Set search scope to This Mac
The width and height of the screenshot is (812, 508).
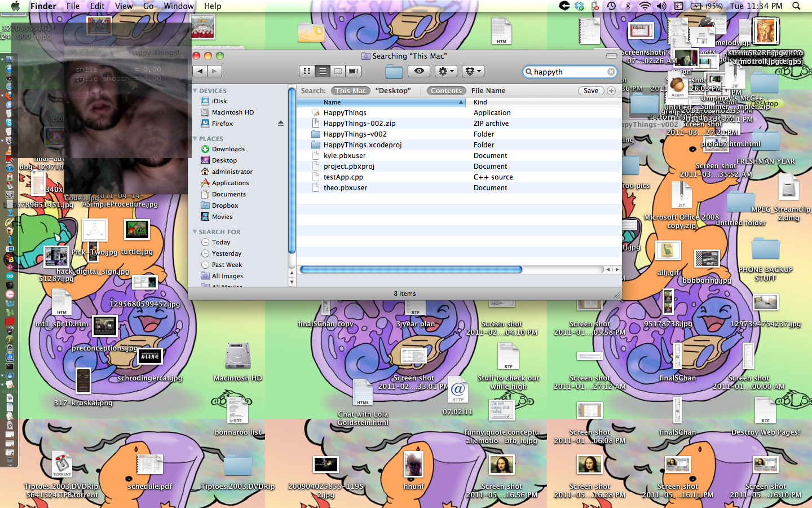click(350, 90)
